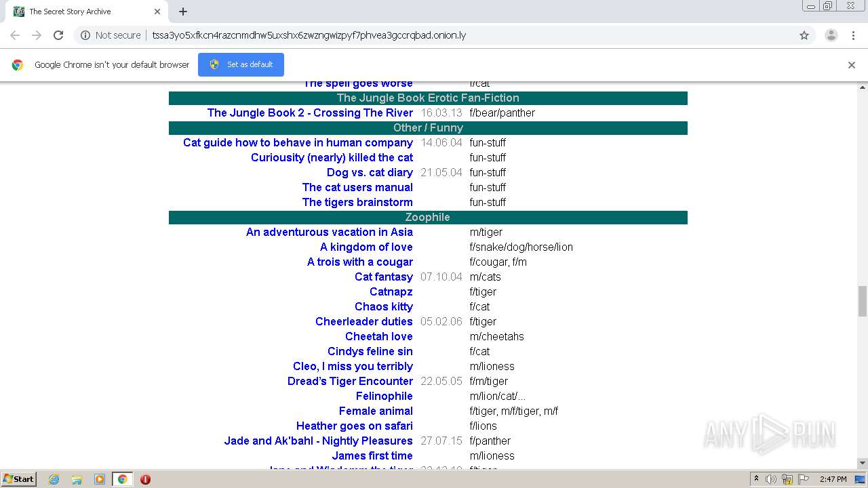Open Windows Media Player from taskbar
The height and width of the screenshot is (488, 868).
pyautogui.click(x=100, y=479)
